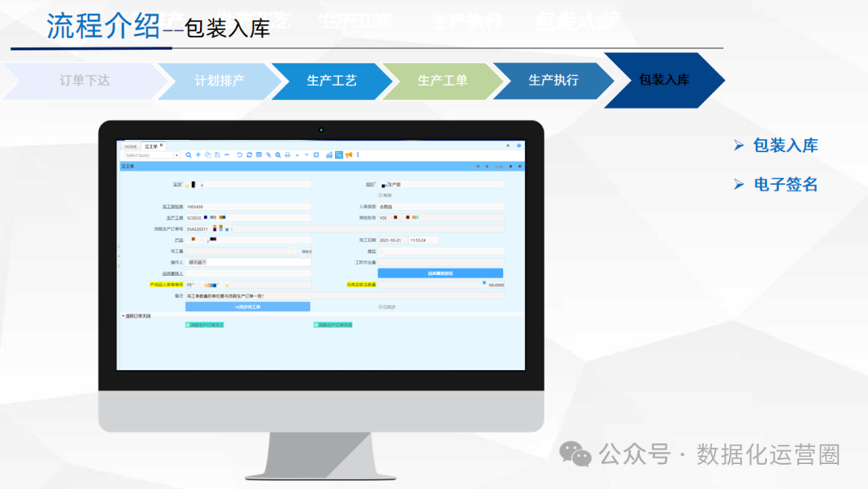Click the 品保复核按钮 blue button
The image size is (868, 489).
click(440, 273)
